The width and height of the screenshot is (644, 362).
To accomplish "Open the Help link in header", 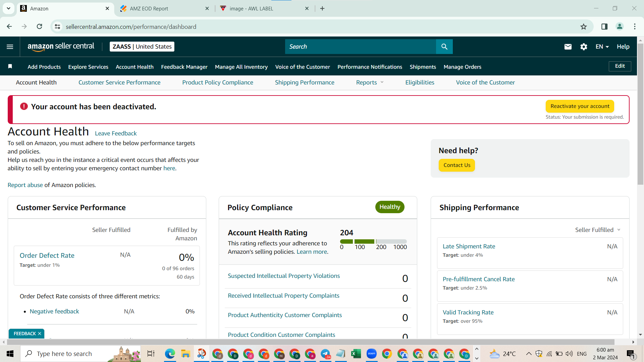I will pos(623,47).
